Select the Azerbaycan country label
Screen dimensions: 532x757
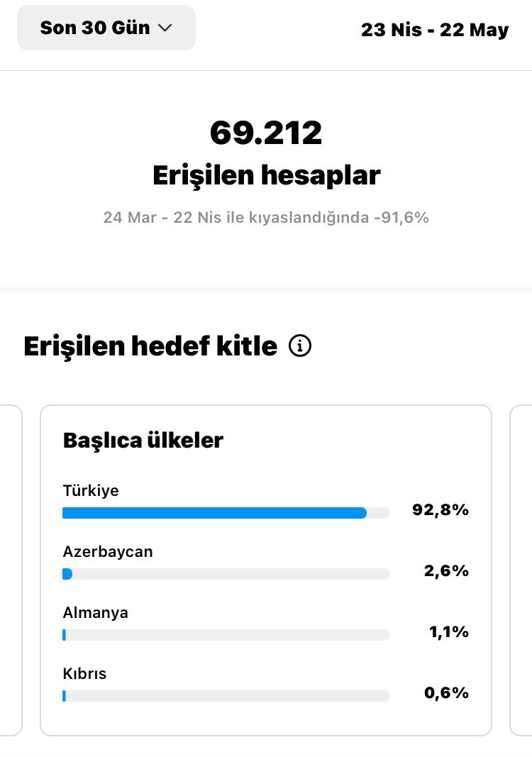(x=108, y=551)
